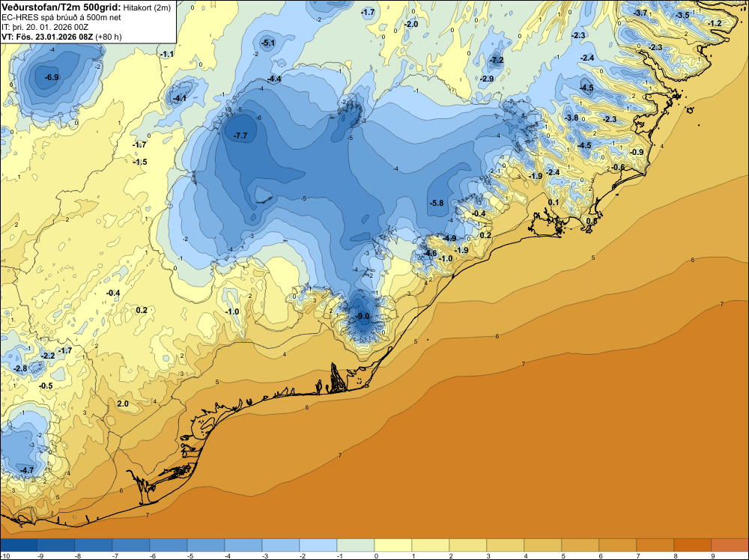Select the -2.0 temperature label near top
Image resolution: width=749 pixels, height=560 pixels.
[410, 25]
